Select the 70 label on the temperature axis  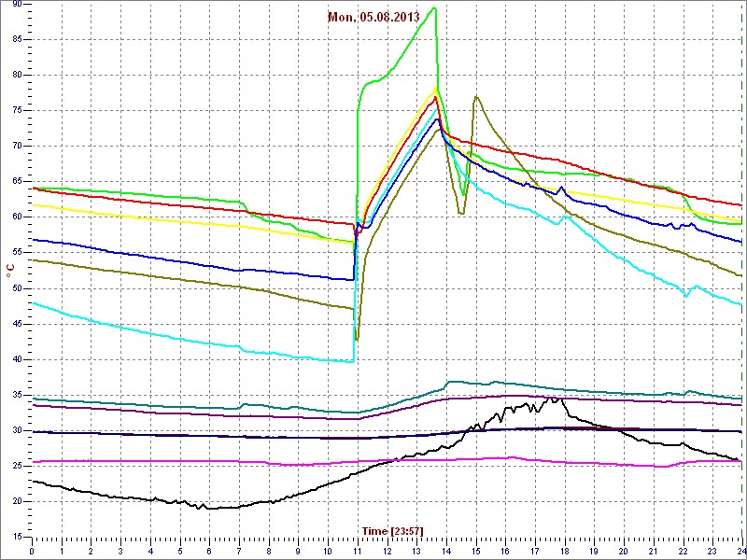click(16, 147)
